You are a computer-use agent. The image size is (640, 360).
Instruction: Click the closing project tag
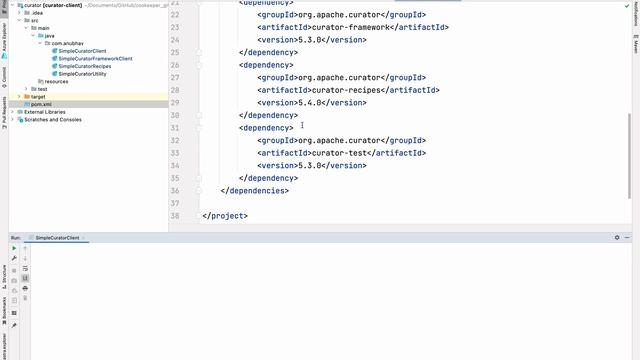[225, 216]
